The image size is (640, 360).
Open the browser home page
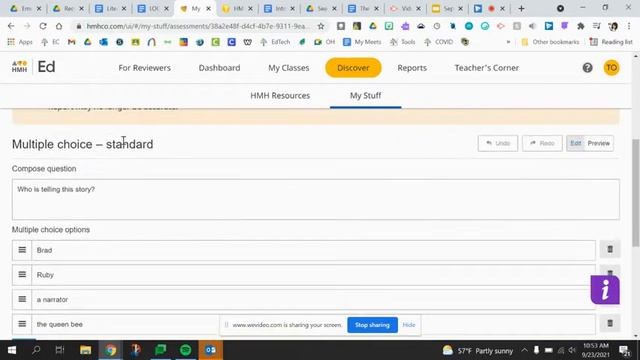[x=59, y=26]
